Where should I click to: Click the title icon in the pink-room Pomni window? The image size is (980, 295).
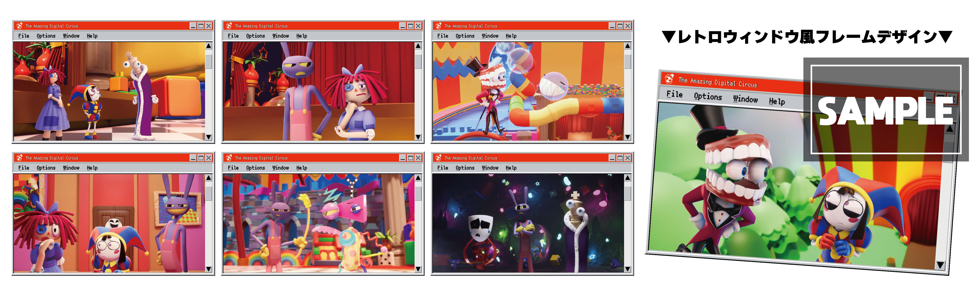pos(19,158)
